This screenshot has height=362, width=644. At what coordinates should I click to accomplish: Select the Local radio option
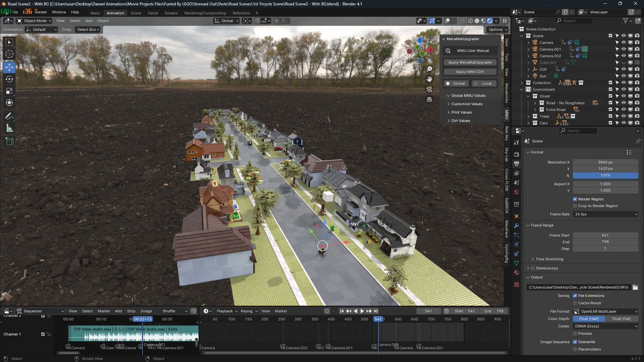(x=483, y=84)
